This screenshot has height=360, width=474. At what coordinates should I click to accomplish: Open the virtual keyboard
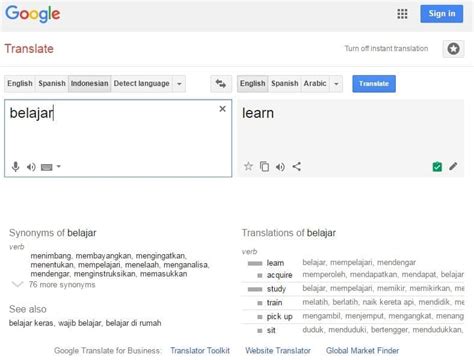pos(47,167)
